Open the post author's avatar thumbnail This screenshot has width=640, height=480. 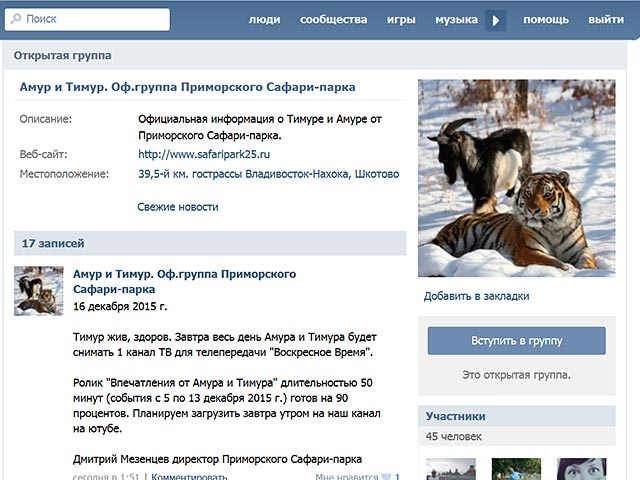point(39,291)
